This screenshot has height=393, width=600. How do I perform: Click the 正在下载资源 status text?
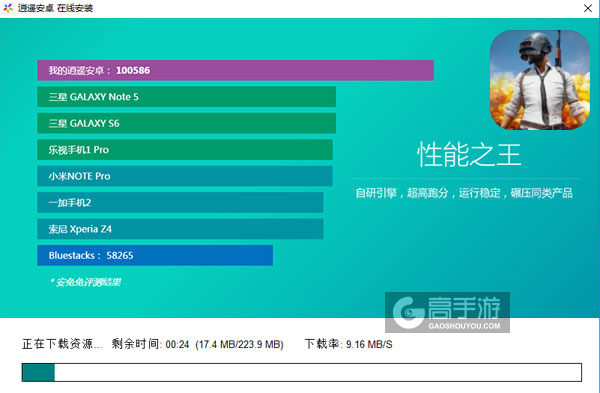pyautogui.click(x=62, y=344)
